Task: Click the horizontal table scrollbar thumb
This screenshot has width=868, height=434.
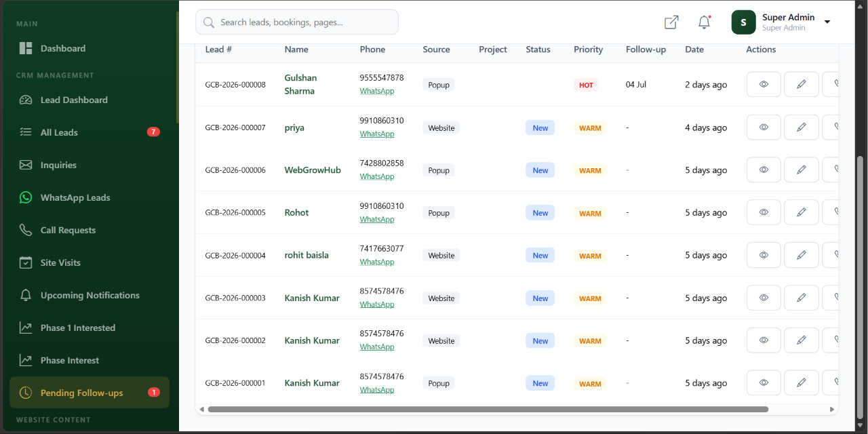Action: [488, 410]
